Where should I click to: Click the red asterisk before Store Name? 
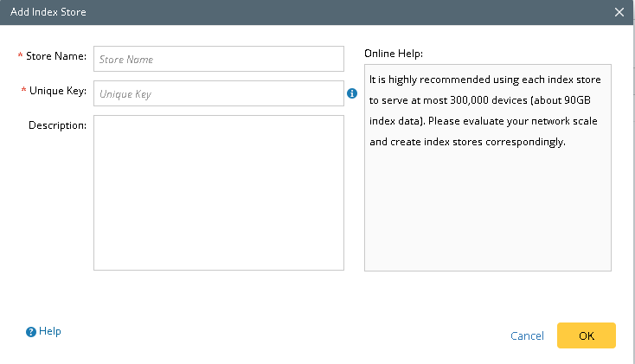(20, 57)
